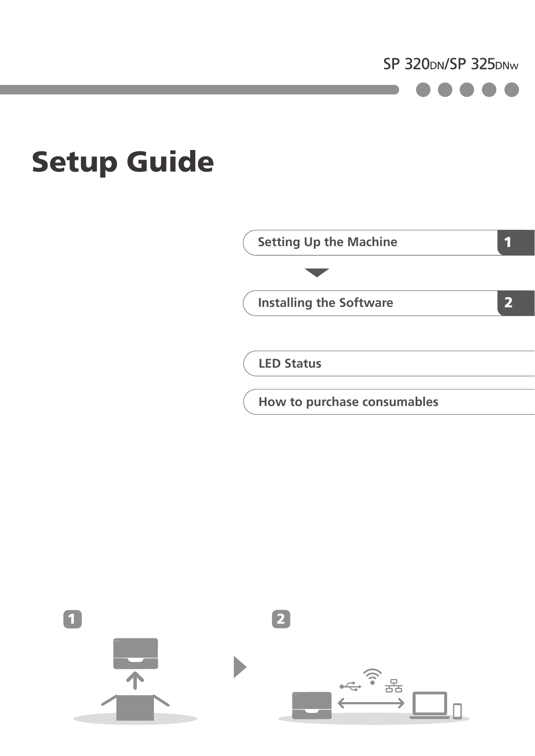Click the double-headed connection arrow
Viewport: 535px width, 756px height.
click(x=371, y=703)
